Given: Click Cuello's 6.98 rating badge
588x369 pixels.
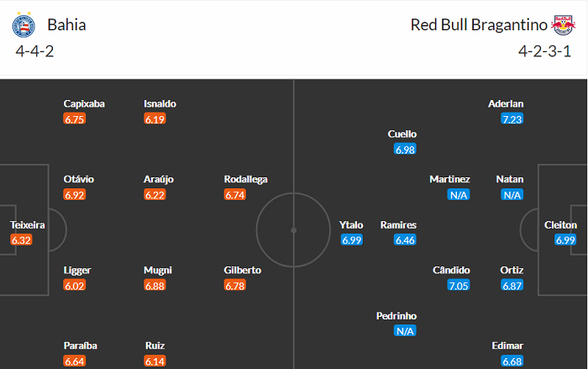Looking at the screenshot, I should point(405,150).
